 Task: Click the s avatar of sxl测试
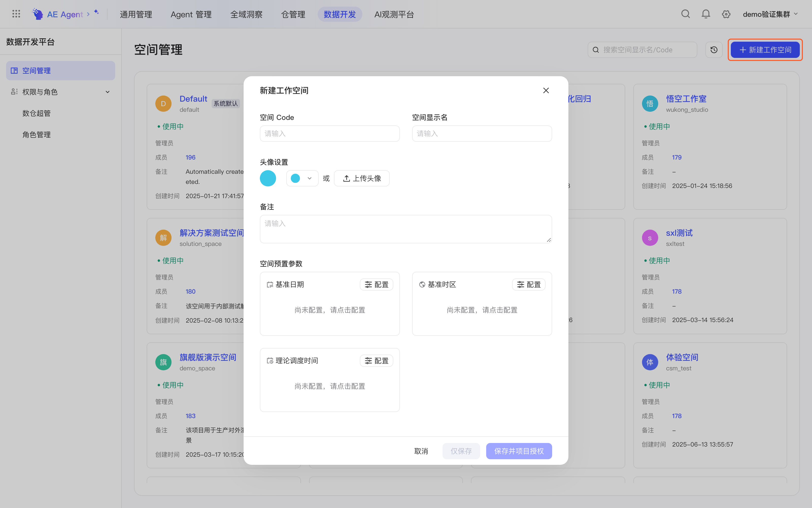click(650, 238)
